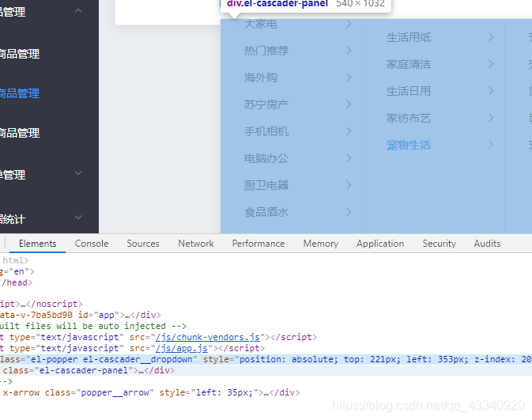Open the third 商品管理 sidebar entry

(19, 133)
